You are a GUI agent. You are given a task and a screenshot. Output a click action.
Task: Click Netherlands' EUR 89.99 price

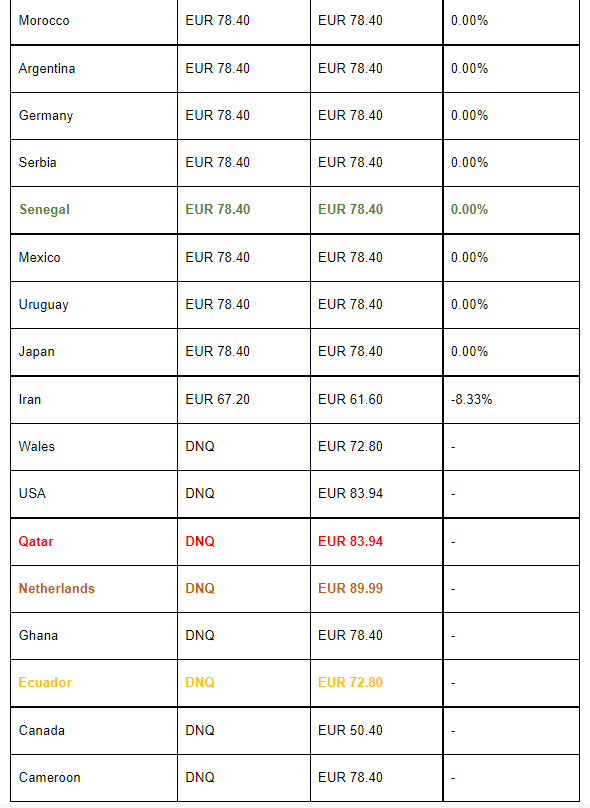coord(350,588)
